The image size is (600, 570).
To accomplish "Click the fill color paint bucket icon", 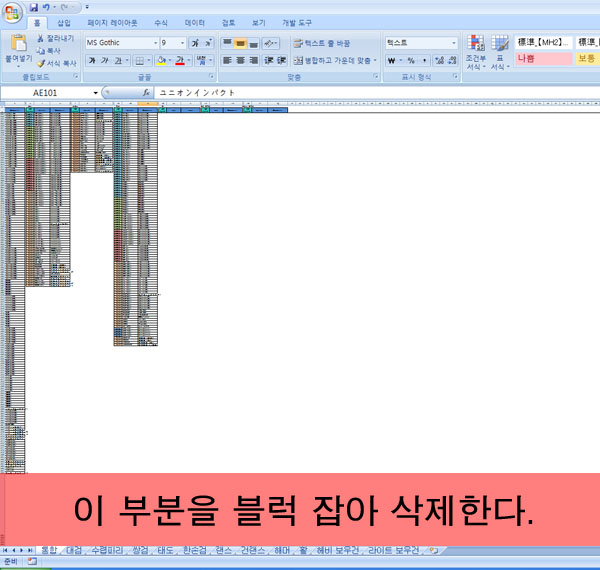I will pos(161,60).
